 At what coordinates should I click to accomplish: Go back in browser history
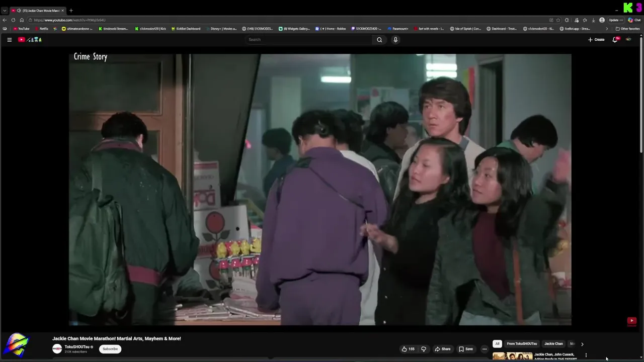5,20
